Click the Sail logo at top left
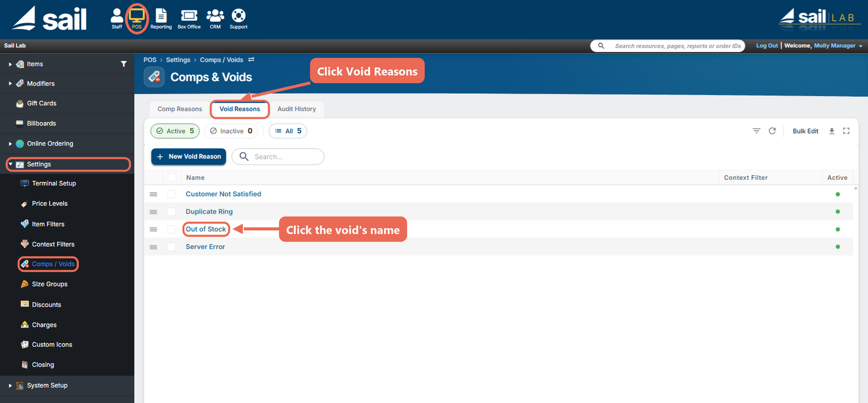Image resolution: width=868 pixels, height=403 pixels. [50, 19]
